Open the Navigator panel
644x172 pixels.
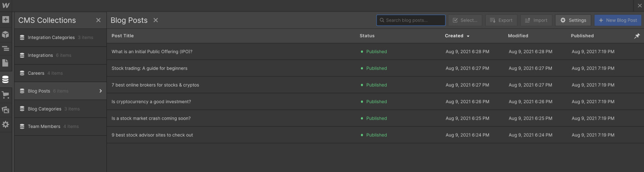coord(6,49)
